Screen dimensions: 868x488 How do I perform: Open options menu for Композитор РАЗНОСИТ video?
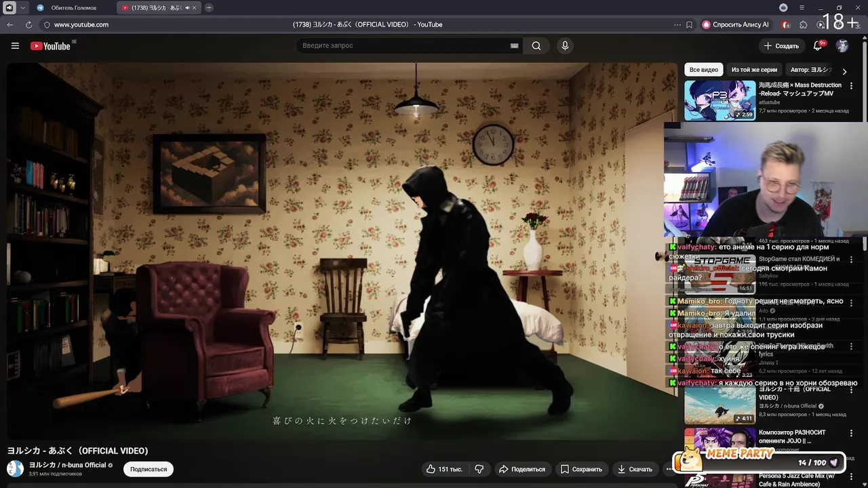pyautogui.click(x=852, y=433)
